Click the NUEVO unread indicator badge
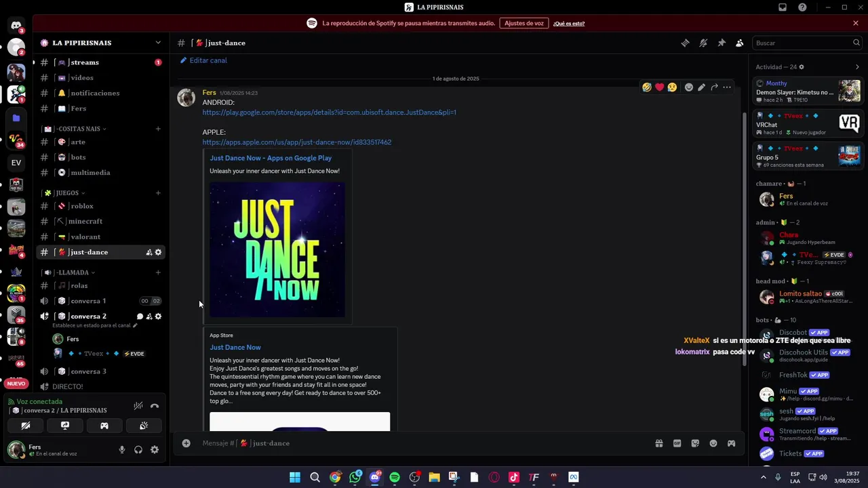This screenshot has height=488, width=868. 16,384
